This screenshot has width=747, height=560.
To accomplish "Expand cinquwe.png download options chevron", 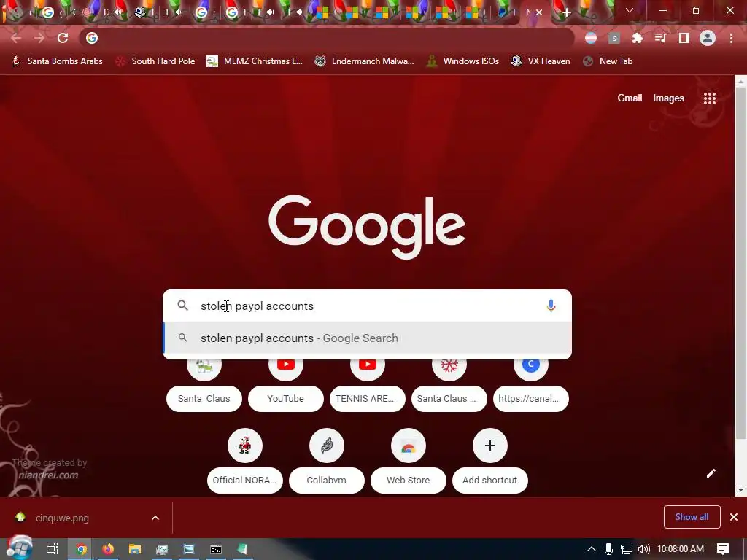I will click(x=155, y=518).
